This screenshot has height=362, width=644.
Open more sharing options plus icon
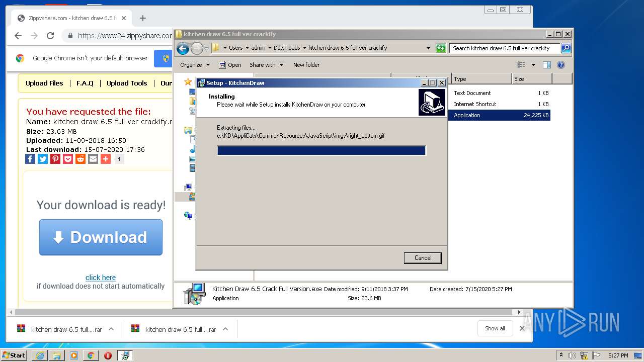(x=106, y=159)
